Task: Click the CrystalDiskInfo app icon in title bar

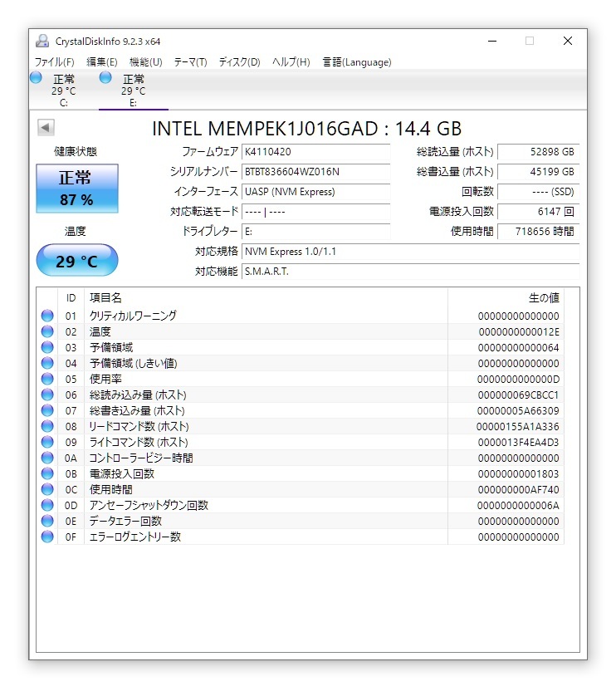Action: 42,42
